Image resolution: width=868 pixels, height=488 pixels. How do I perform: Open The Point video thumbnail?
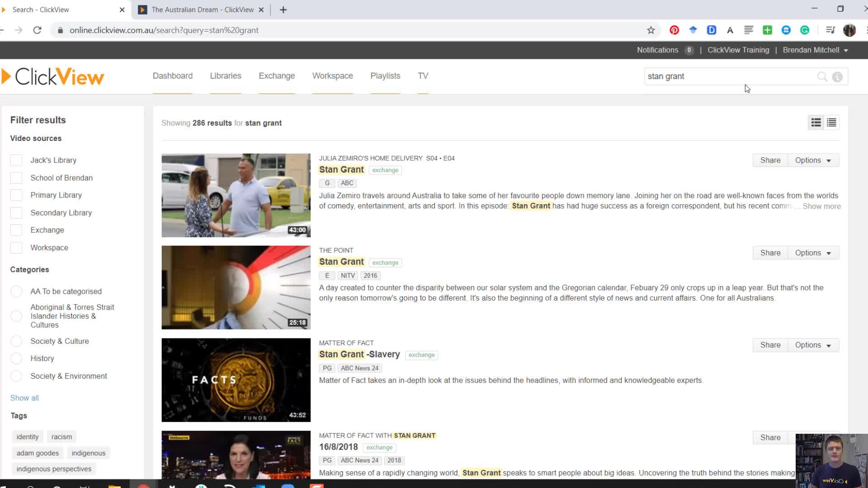click(236, 287)
